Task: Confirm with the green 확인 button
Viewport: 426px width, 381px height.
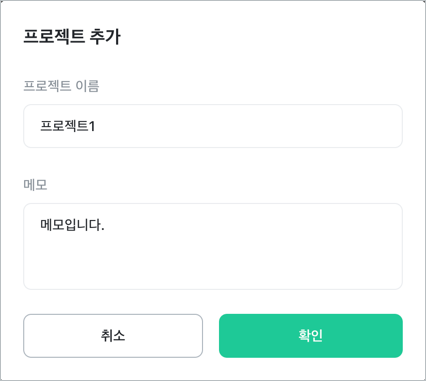Action: coord(311,336)
